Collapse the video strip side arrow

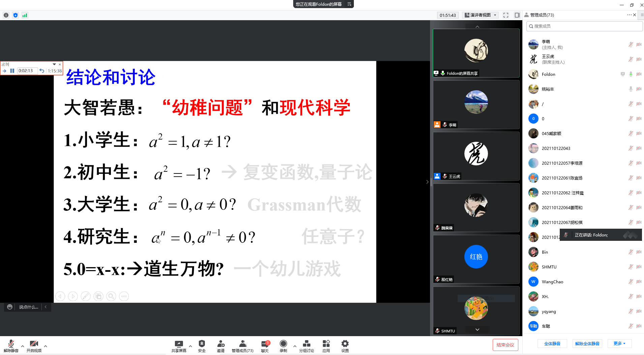pos(427,182)
